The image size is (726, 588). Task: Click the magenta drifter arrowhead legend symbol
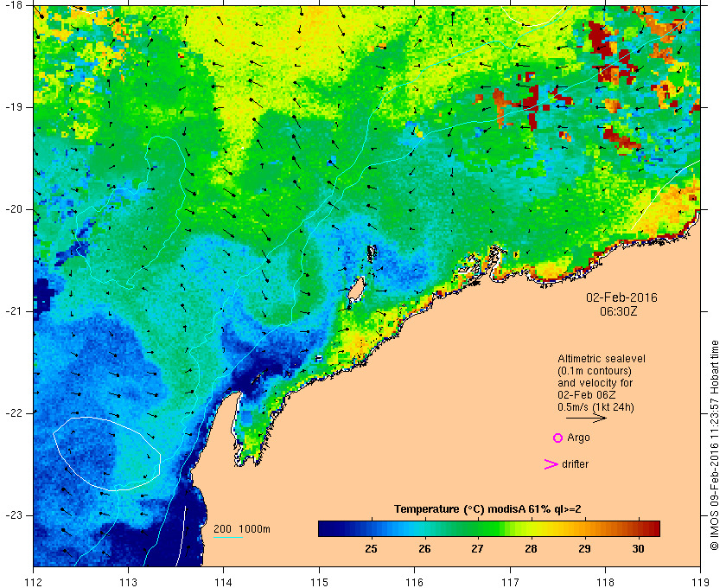[x=551, y=464]
